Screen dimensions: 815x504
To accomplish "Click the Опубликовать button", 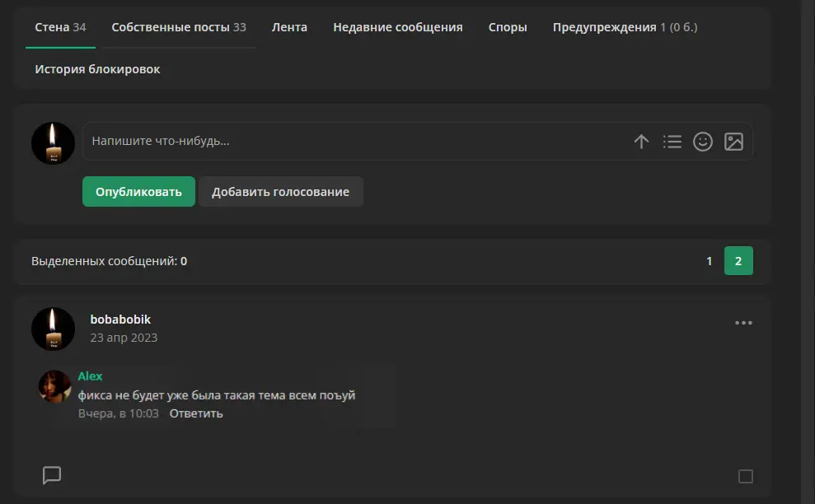I will tap(138, 192).
